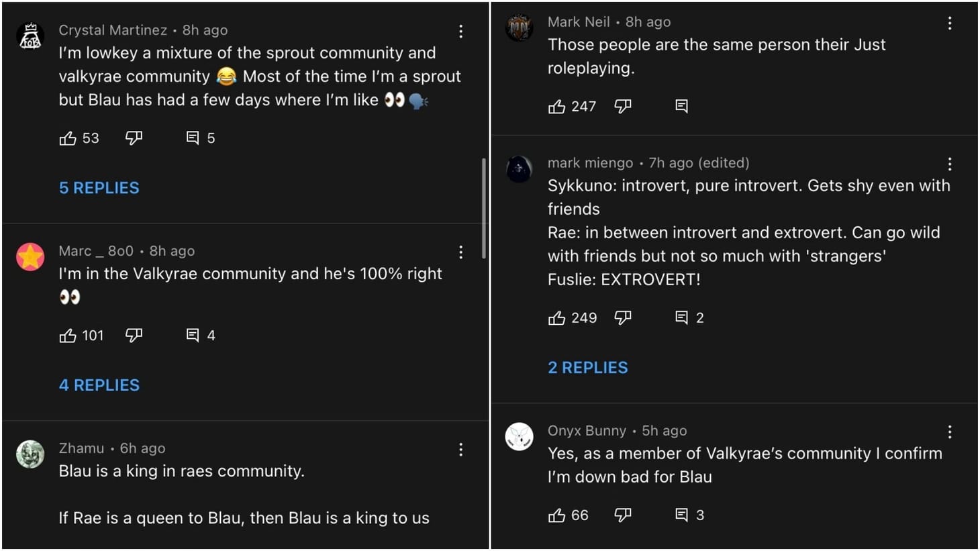Viewport: 980px width, 551px height.
Task: Expand the 5 REPLIES under Crystal Martinez's comment
Action: click(99, 188)
